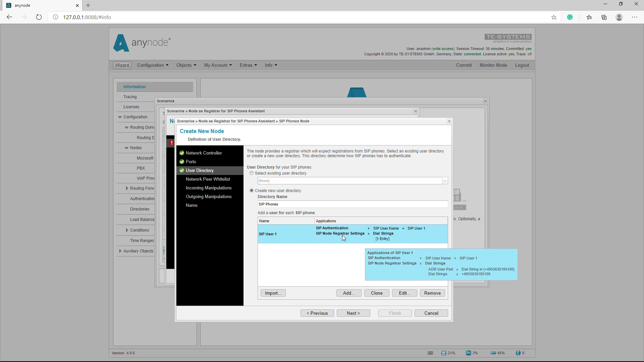Click the Edit... button
Image resolution: width=644 pixels, height=362 pixels.
(x=405, y=293)
